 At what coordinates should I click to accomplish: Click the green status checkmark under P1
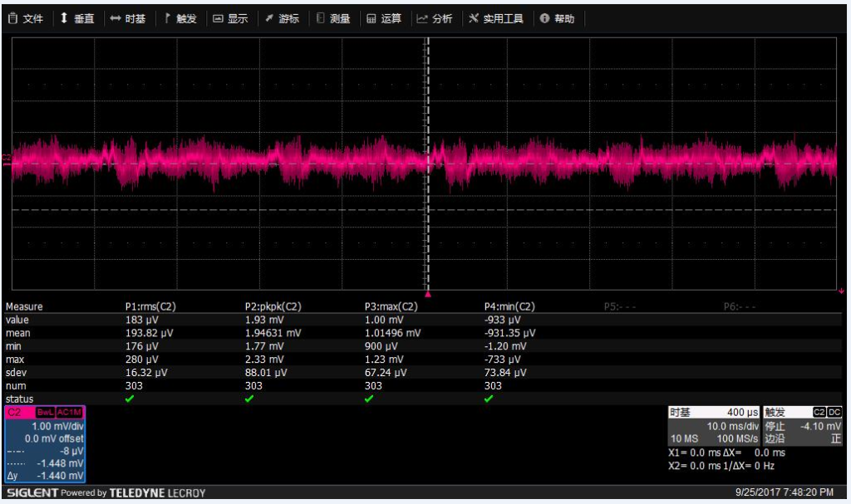[x=129, y=399]
